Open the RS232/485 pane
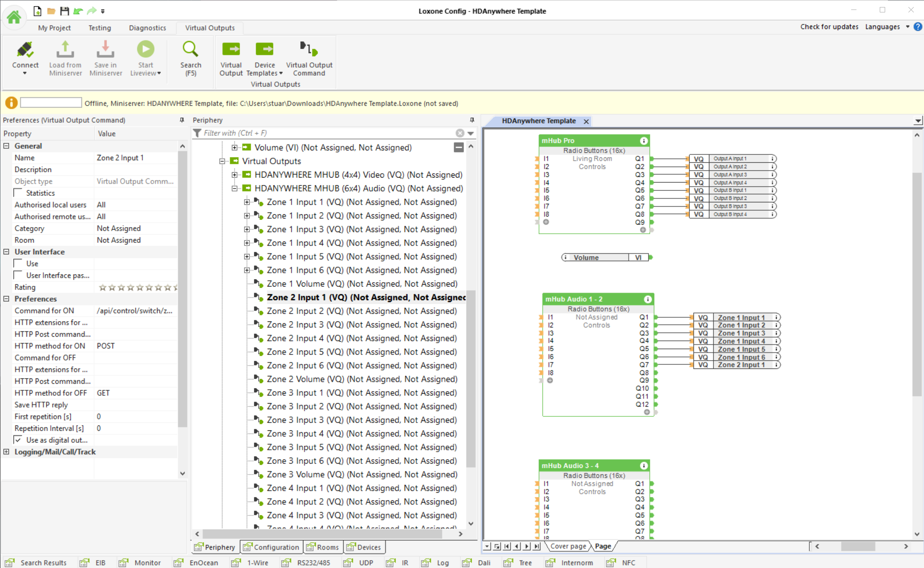The width and height of the screenshot is (924, 568). [306, 563]
